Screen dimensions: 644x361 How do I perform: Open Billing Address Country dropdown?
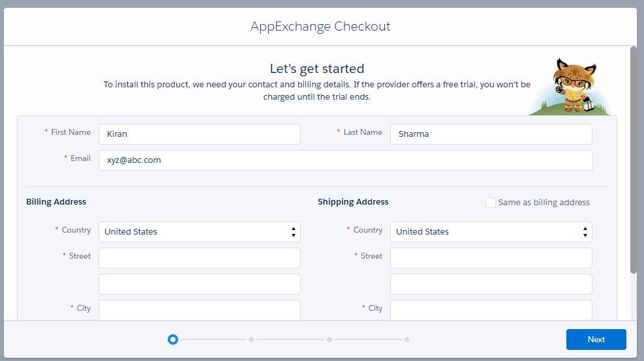[200, 232]
